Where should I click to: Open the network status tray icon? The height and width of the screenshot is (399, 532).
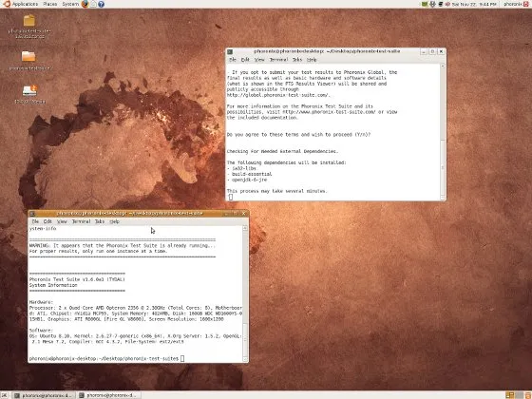tap(432, 4)
